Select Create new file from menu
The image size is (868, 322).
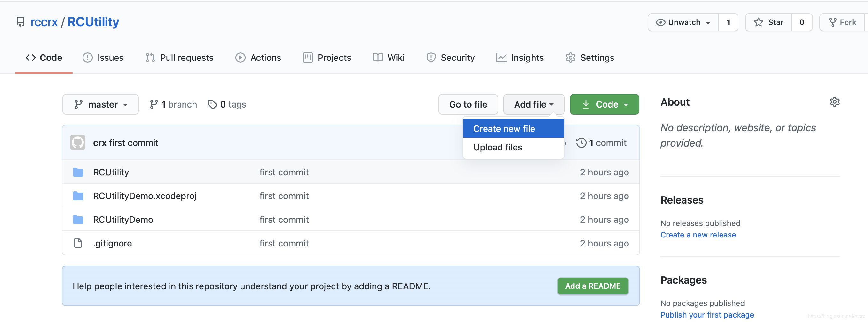point(514,128)
